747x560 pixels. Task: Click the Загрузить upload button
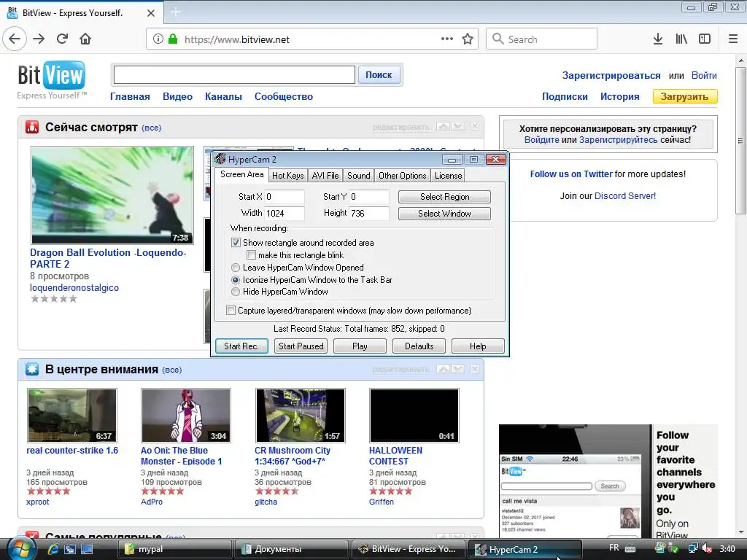click(x=684, y=97)
